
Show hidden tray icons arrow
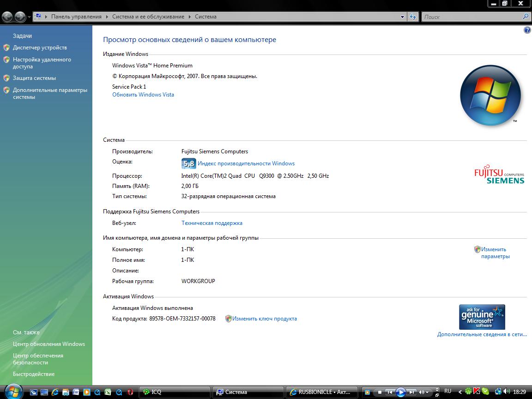(460, 392)
